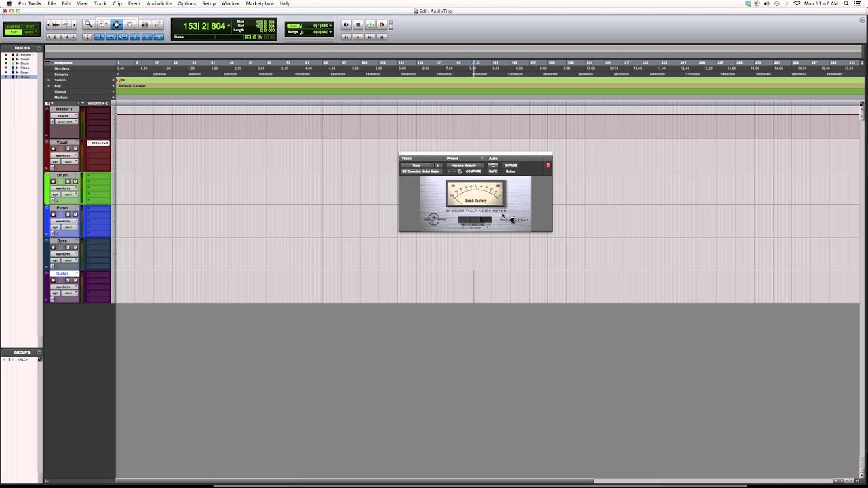This screenshot has width=868, height=488.
Task: Click the noise meter weighting selector
Action: (475, 220)
